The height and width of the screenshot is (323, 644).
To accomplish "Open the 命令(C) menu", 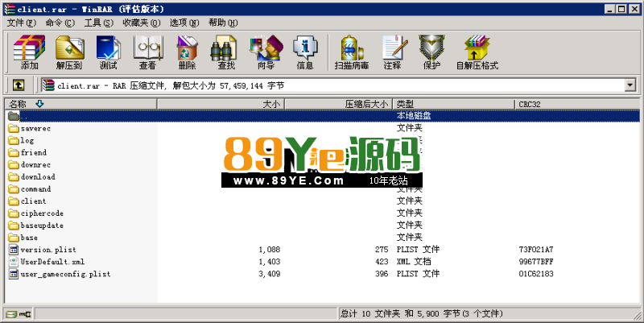I will 60,23.
